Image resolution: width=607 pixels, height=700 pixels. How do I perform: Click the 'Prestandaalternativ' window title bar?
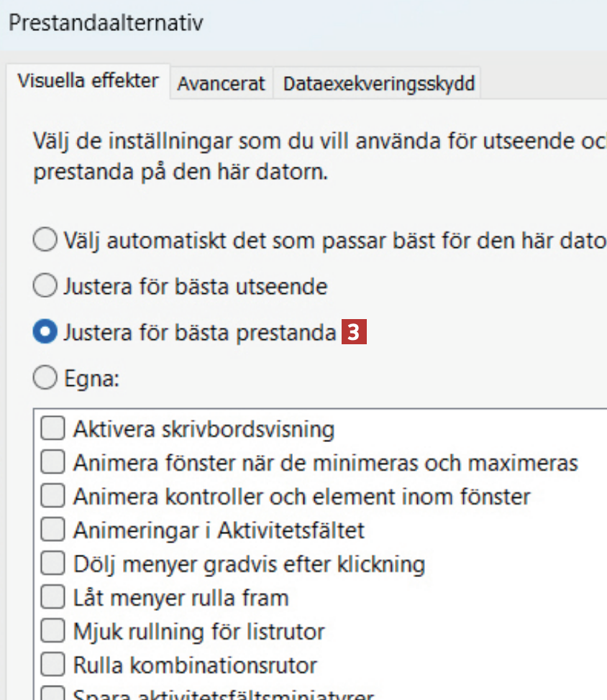click(288, 23)
